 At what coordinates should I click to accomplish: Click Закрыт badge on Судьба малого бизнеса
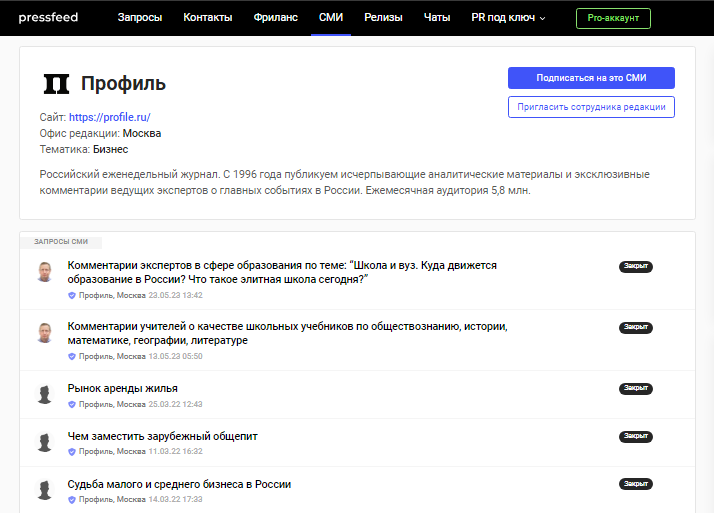[636, 484]
